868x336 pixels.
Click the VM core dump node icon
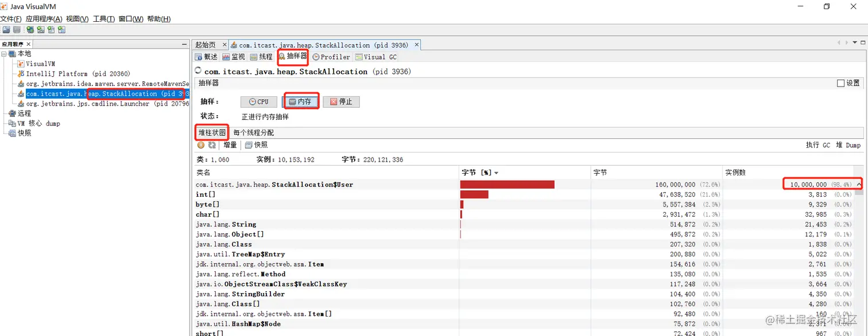click(12, 123)
